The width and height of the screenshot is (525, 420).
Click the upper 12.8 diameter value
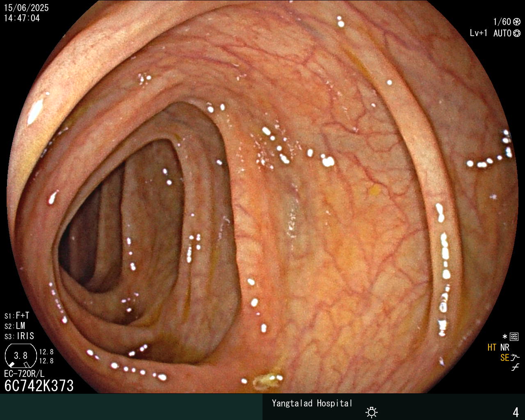pos(46,352)
